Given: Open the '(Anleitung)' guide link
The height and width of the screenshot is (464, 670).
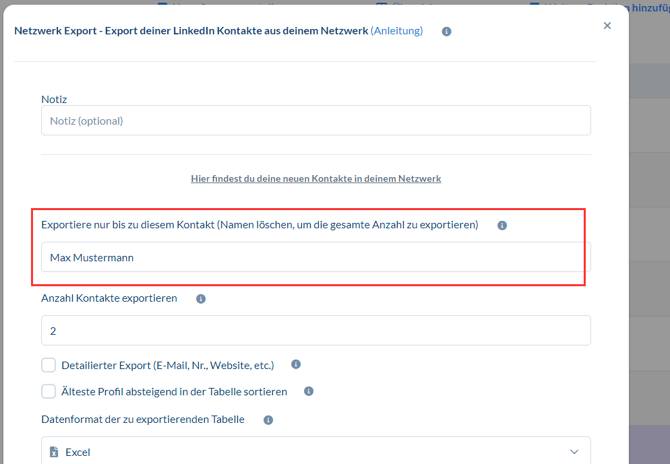Looking at the screenshot, I should [x=396, y=31].
